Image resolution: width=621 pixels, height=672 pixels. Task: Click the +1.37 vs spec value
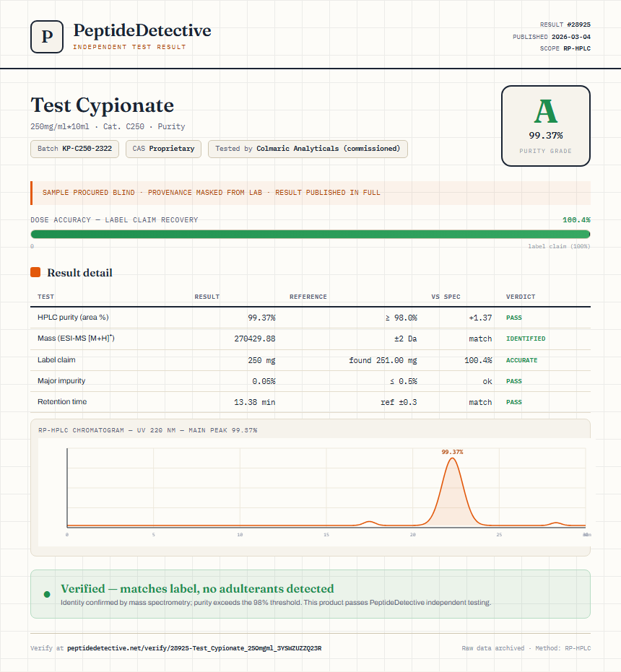click(480, 318)
